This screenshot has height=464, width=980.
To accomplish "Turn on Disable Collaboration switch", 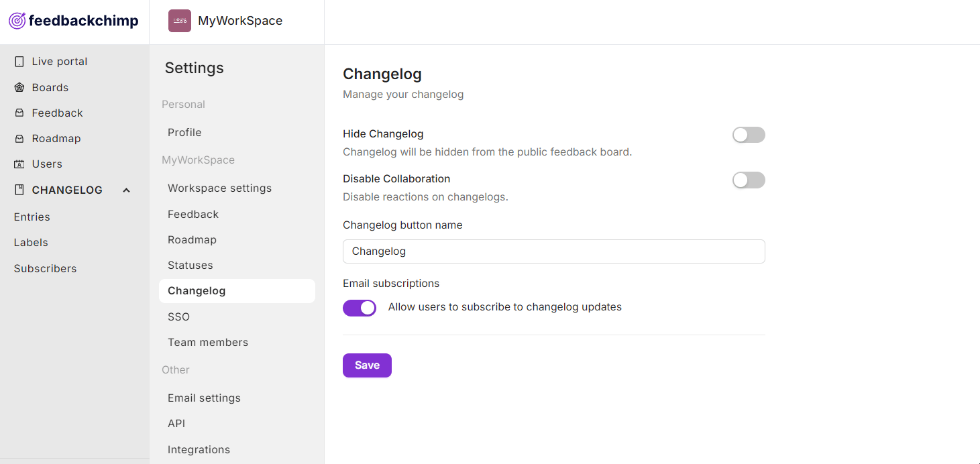I will (x=749, y=180).
